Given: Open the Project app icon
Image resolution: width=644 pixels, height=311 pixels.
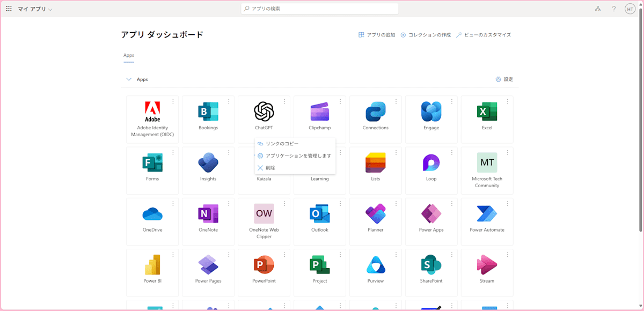Looking at the screenshot, I should tap(320, 264).
